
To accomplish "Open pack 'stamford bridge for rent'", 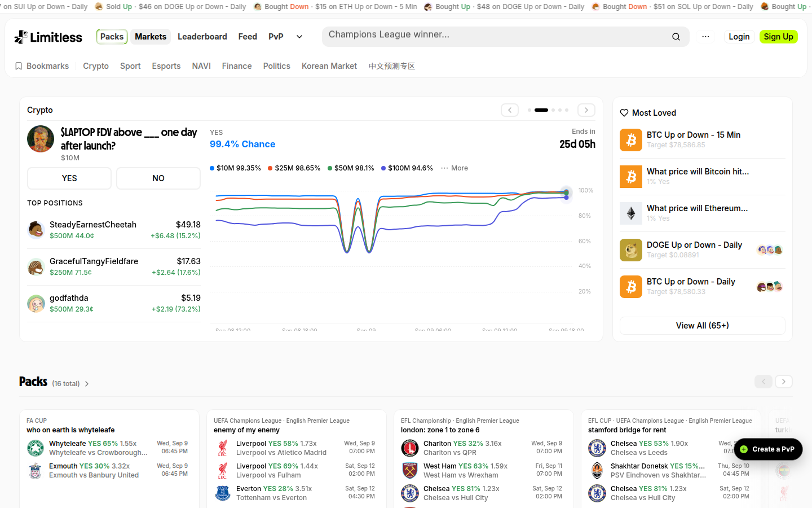I will click(627, 430).
